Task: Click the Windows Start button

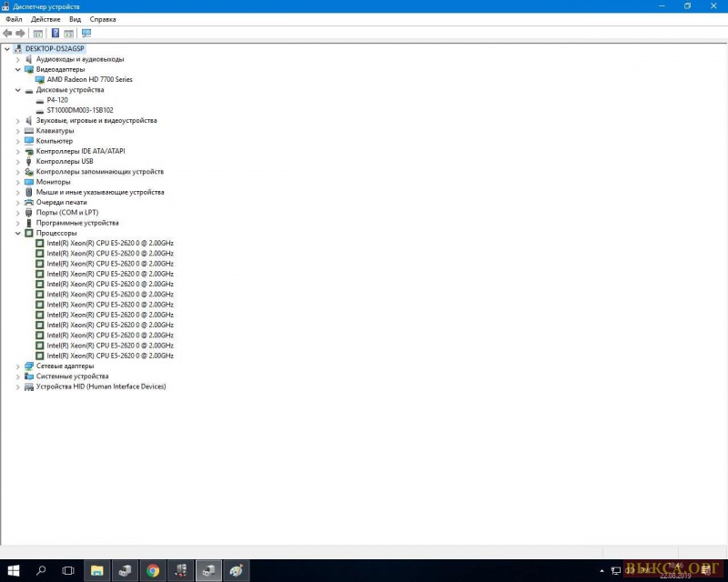Action: click(13, 570)
